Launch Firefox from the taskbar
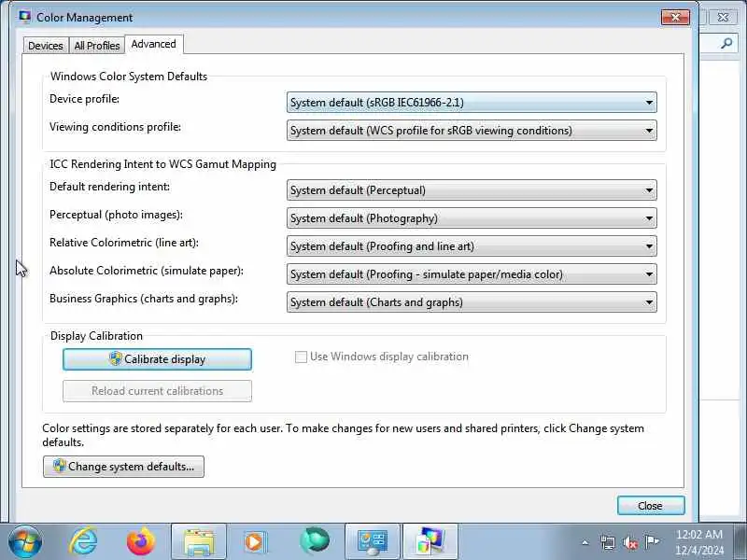747x560 pixels. point(141,541)
